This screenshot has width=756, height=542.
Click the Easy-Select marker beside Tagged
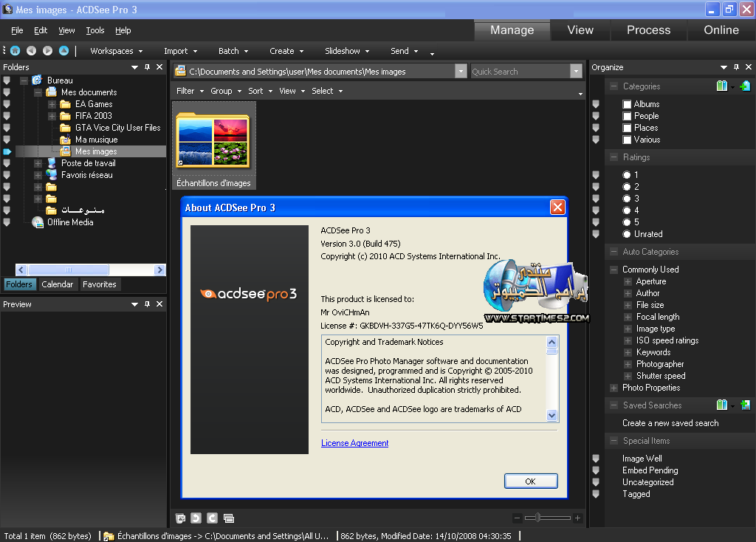pos(596,494)
